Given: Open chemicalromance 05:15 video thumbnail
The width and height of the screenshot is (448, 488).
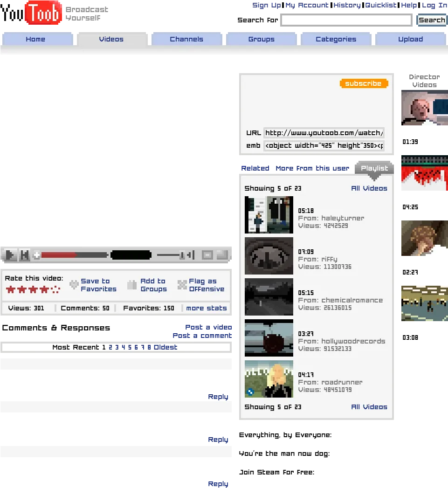Looking at the screenshot, I should click(x=269, y=297).
